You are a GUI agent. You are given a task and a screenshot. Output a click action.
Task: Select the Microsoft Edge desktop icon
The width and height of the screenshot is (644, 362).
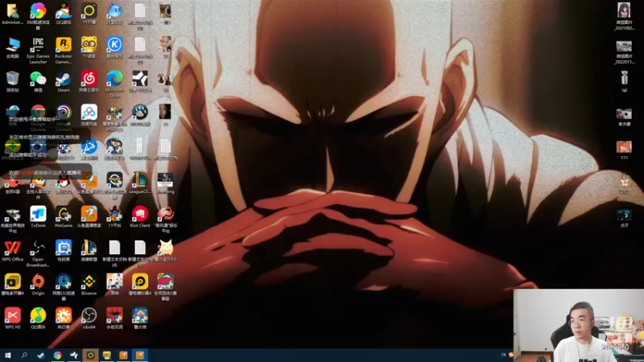pos(114,84)
